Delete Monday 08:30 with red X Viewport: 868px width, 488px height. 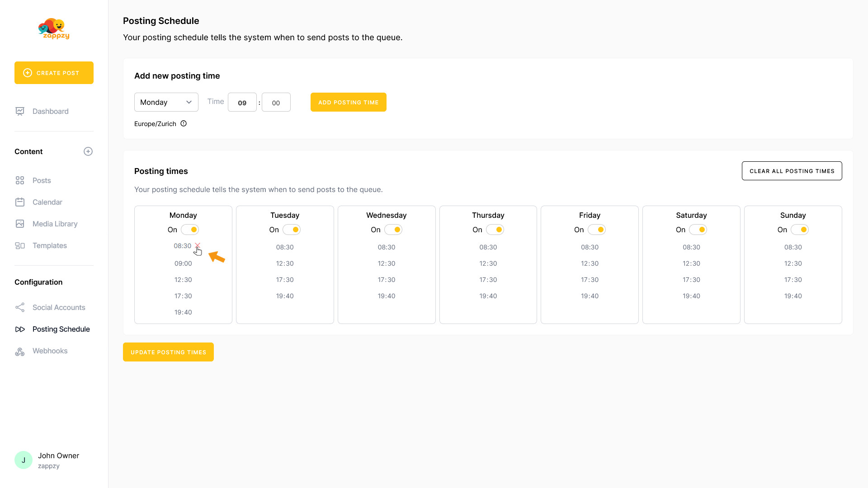pyautogui.click(x=198, y=245)
